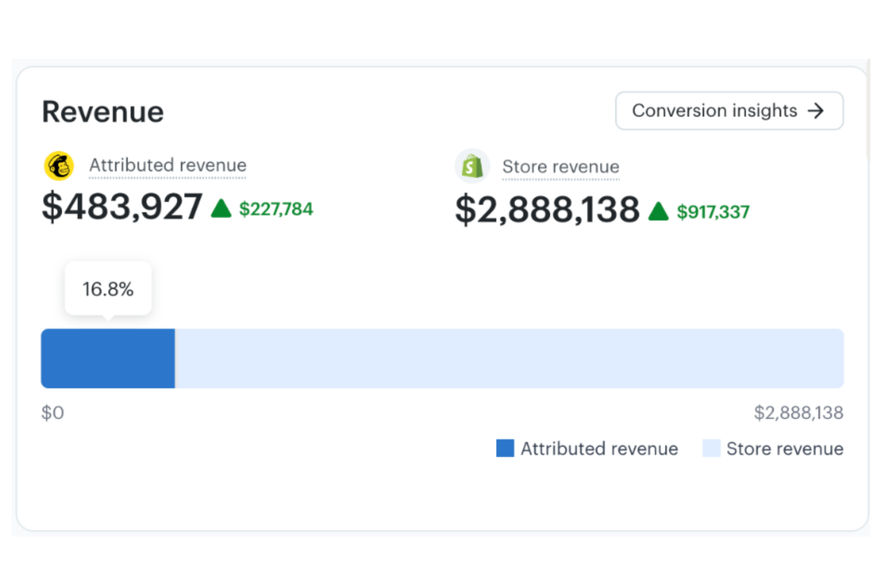Click the Attributed revenue dotted-underline label

coord(168,165)
